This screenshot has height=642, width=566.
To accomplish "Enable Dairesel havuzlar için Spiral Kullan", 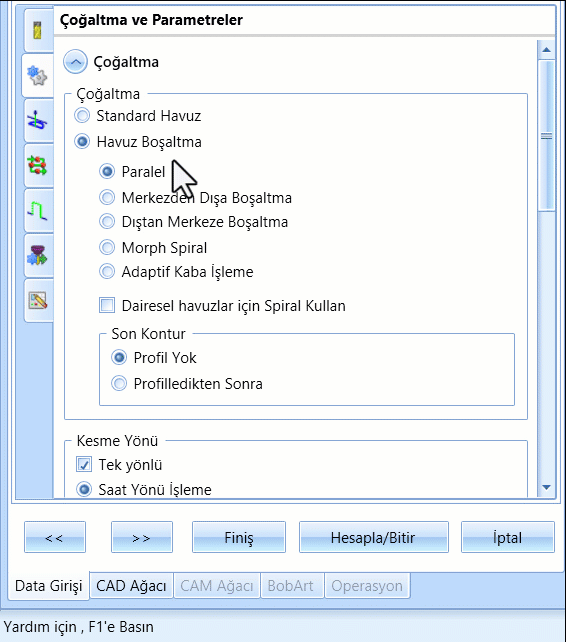I will click(222, 305).
